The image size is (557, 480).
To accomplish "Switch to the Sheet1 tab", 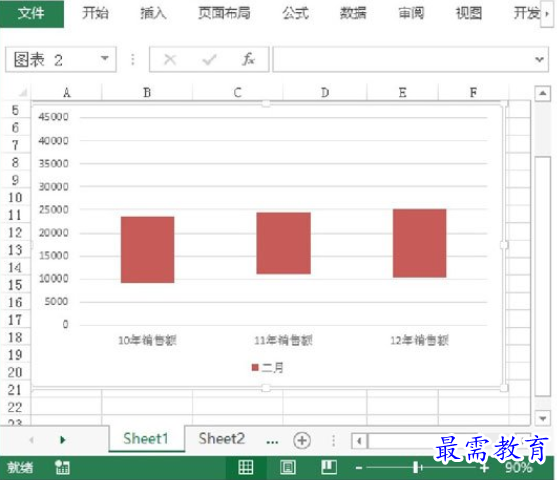I will (146, 439).
